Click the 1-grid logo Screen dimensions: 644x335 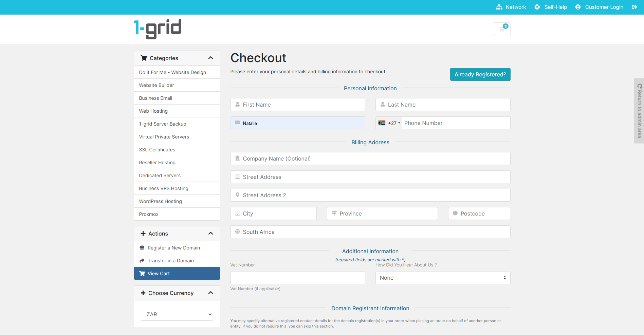pyautogui.click(x=158, y=29)
